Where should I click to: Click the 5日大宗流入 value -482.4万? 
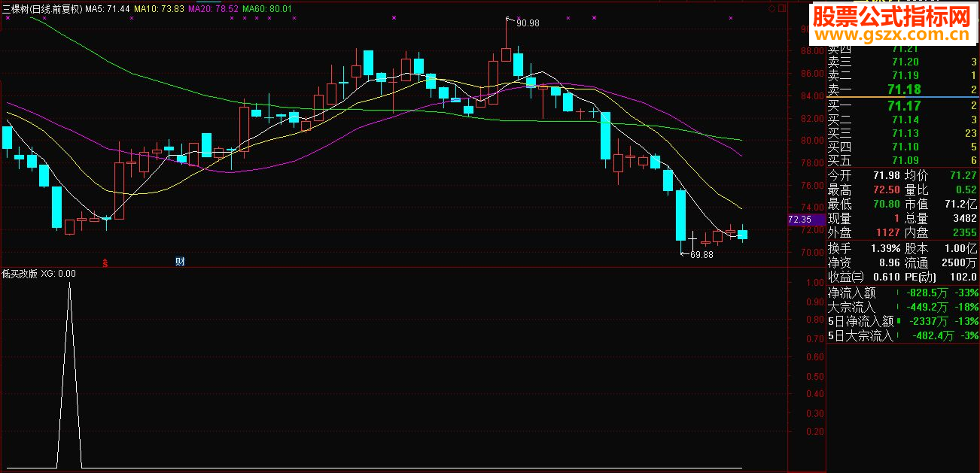click(933, 336)
